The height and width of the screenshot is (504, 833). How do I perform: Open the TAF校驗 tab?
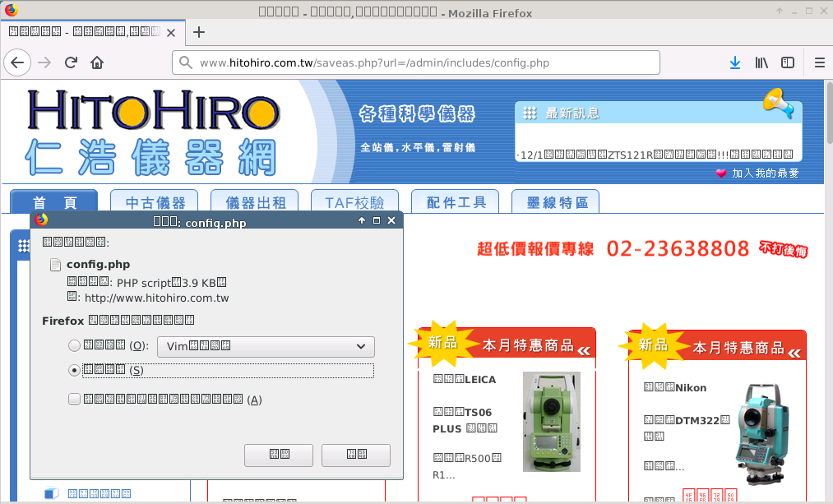[x=355, y=201]
